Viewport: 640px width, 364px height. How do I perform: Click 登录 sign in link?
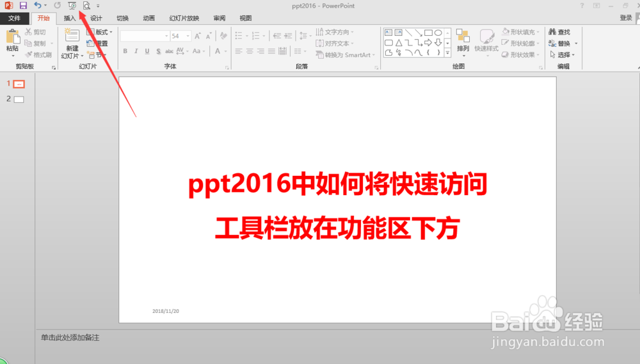[626, 17]
